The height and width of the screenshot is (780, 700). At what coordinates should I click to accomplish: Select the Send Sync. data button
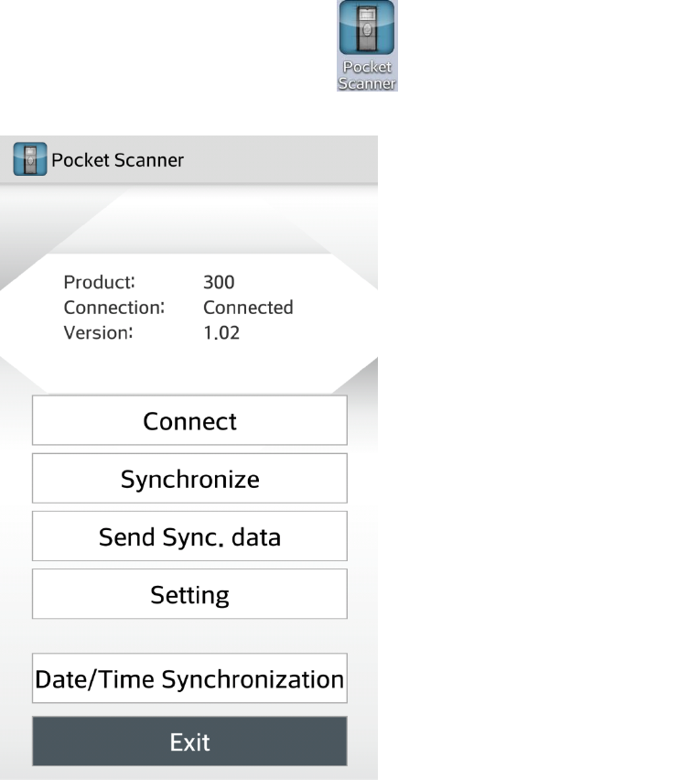click(x=189, y=536)
